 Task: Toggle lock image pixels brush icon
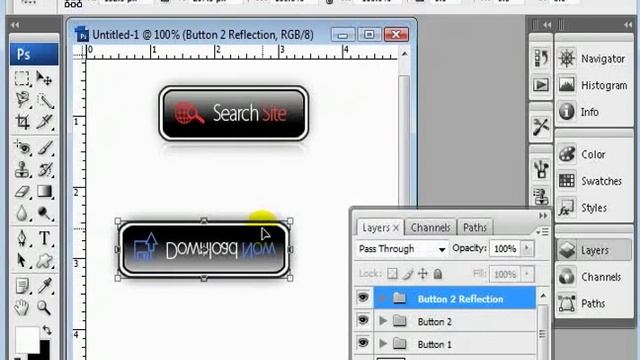[x=407, y=274]
